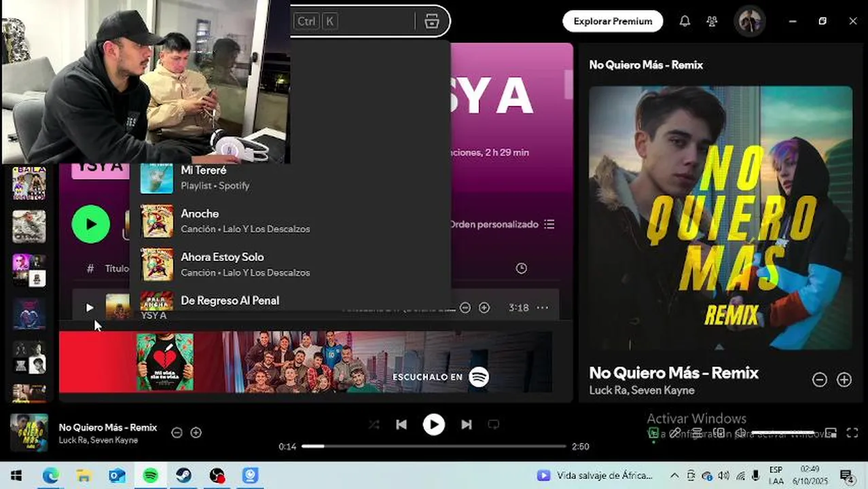Open the Browse icon in the search bar
This screenshot has width=868, height=489.
(432, 21)
